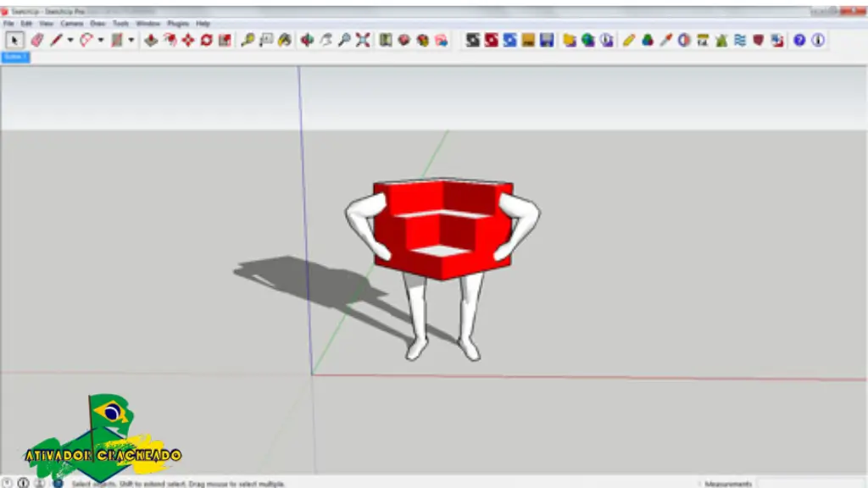Click the calendar-style toolbar icon
868x488 pixels.
pos(703,40)
